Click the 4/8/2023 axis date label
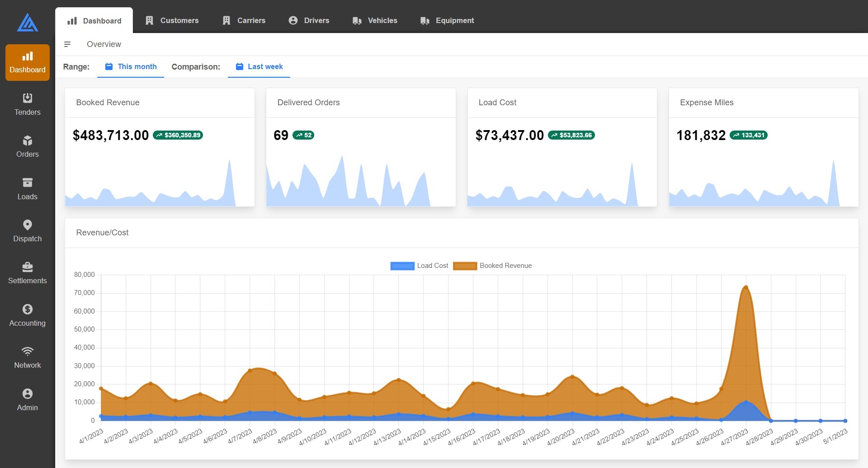The height and width of the screenshot is (468, 868). (x=265, y=436)
